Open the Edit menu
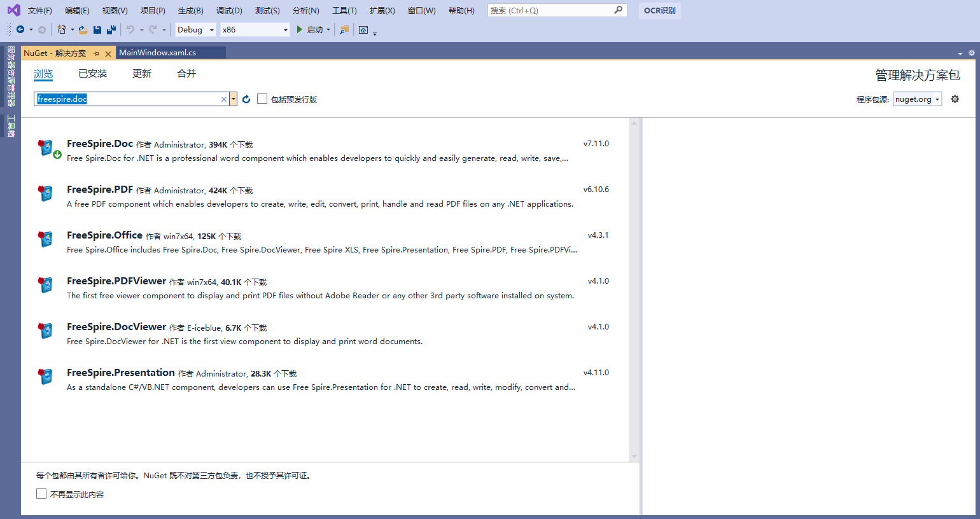Screen dimensions: 980x519 (77, 10)
